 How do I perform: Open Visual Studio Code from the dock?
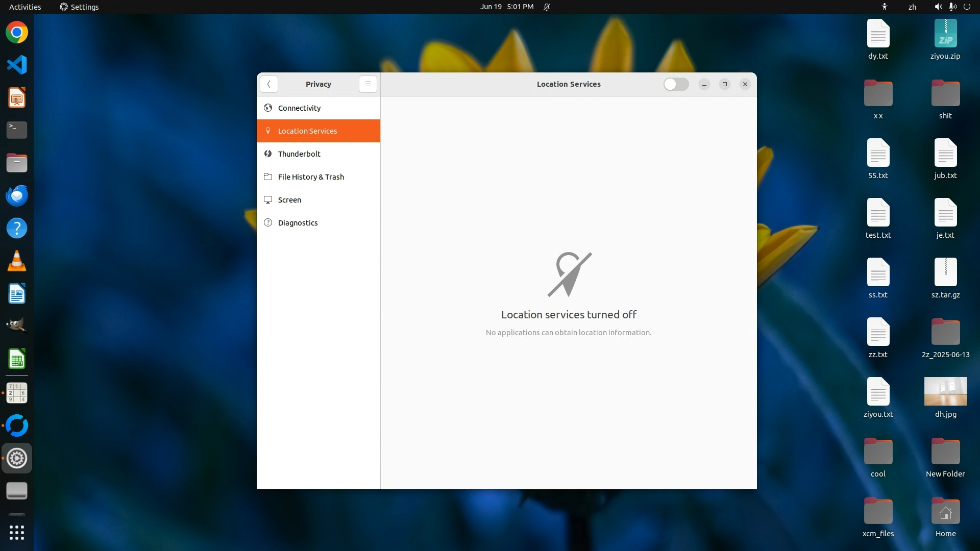17,65
